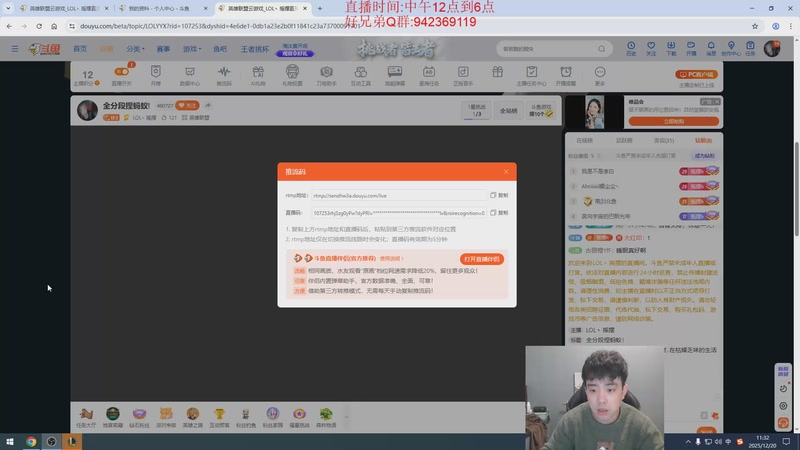Image resolution: width=800 pixels, height=450 pixels.
Task: Open the 全站榜 ranking button
Action: point(508,111)
